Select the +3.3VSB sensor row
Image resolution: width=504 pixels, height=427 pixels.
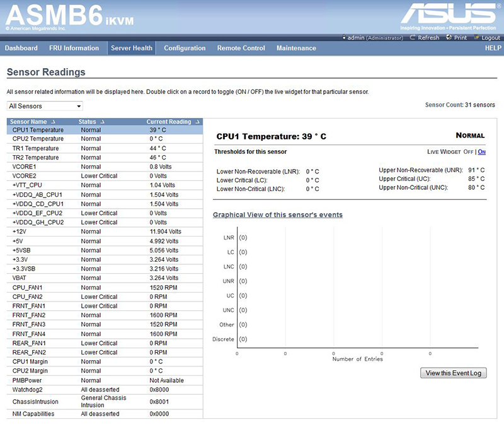click(x=105, y=269)
